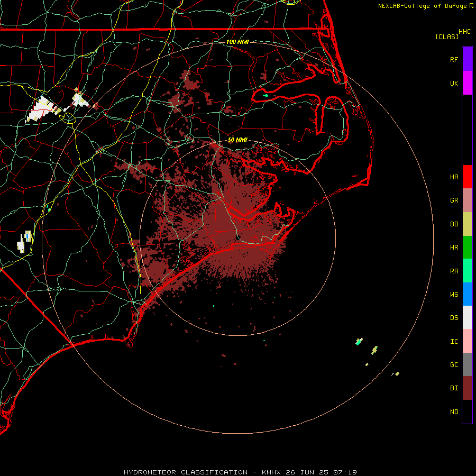Viewport: 476px width, 476px height.
Task: Click the DS legend label
Action: pyautogui.click(x=454, y=318)
